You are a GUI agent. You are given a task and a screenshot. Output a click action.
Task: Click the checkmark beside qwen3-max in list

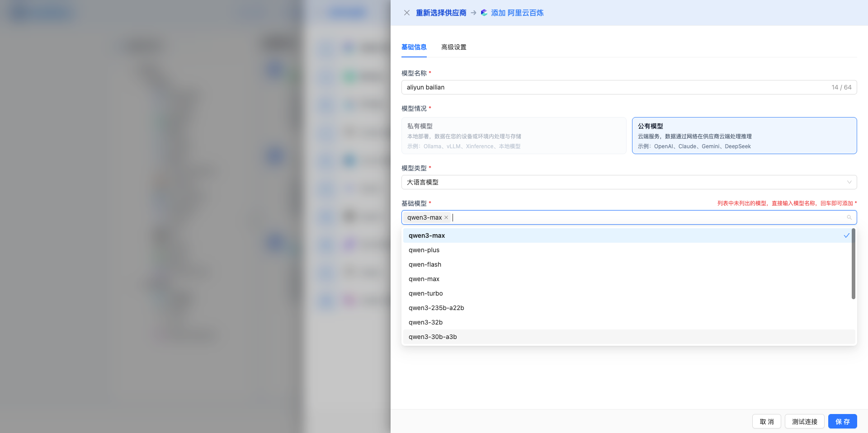pos(846,235)
